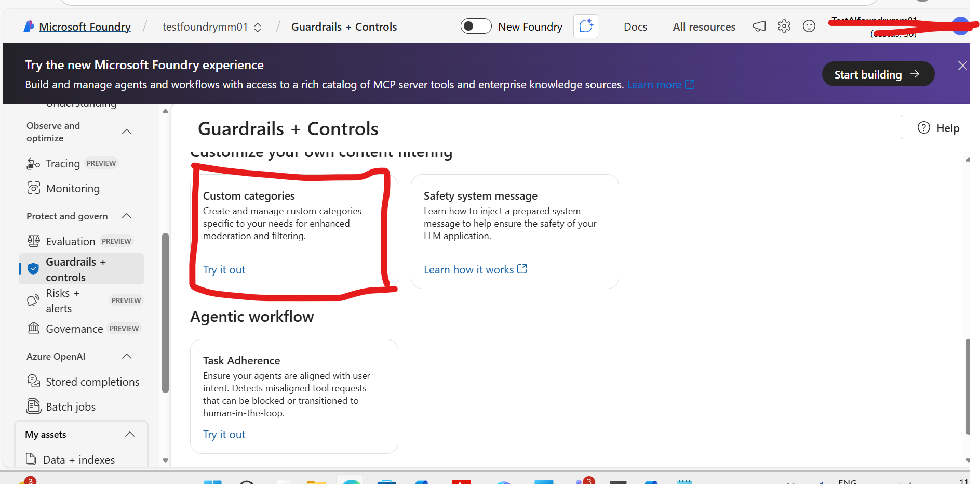Click the Safety system message card title
The width and height of the screenshot is (980, 484).
coord(480,196)
